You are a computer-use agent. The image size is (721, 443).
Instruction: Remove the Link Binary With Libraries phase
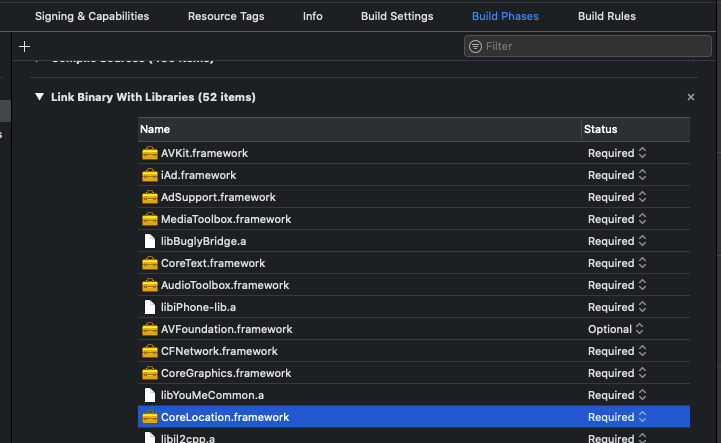pos(690,97)
